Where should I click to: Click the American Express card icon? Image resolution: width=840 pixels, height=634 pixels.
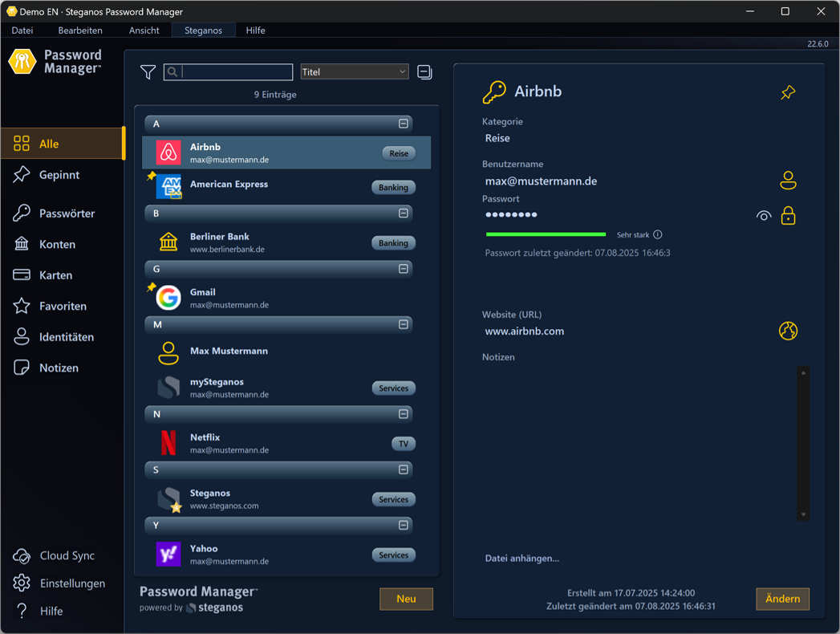pyautogui.click(x=169, y=186)
